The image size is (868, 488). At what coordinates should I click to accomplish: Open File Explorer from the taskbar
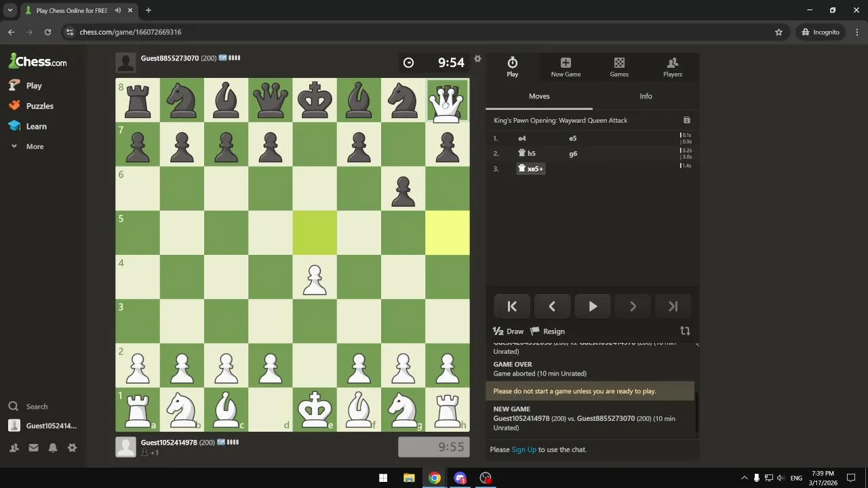point(409,478)
